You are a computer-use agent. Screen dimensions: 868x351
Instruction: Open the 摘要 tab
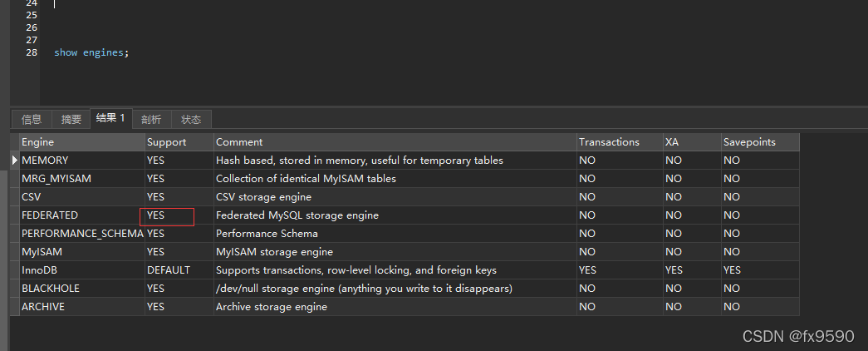pos(71,119)
